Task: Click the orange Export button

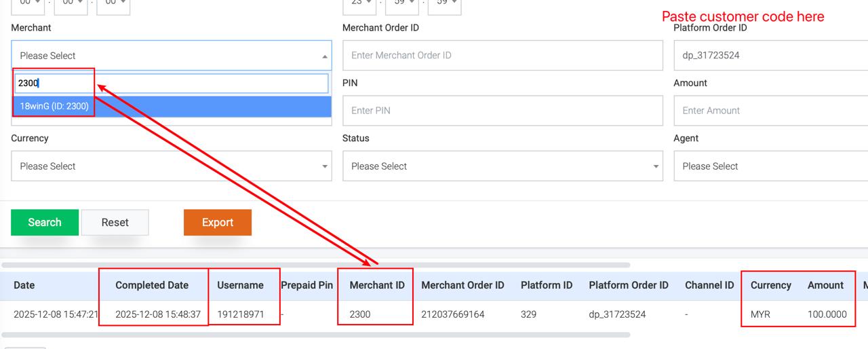Action: [x=217, y=223]
